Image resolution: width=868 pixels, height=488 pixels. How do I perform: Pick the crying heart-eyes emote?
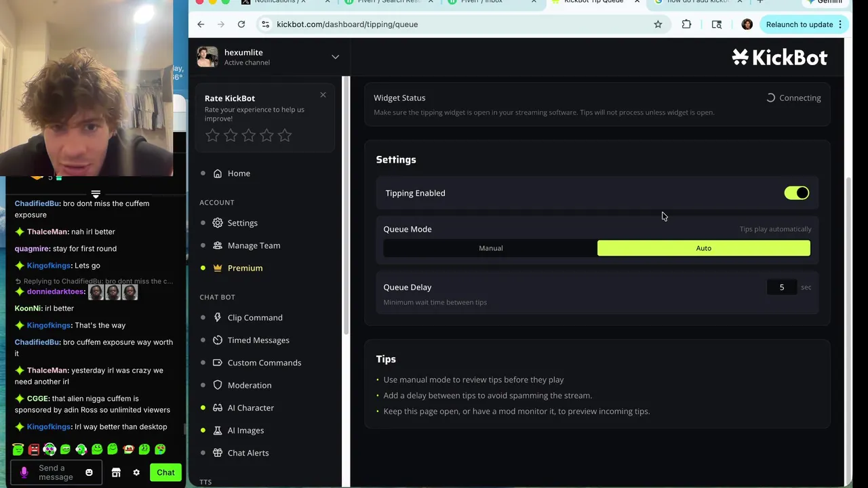tap(160, 449)
